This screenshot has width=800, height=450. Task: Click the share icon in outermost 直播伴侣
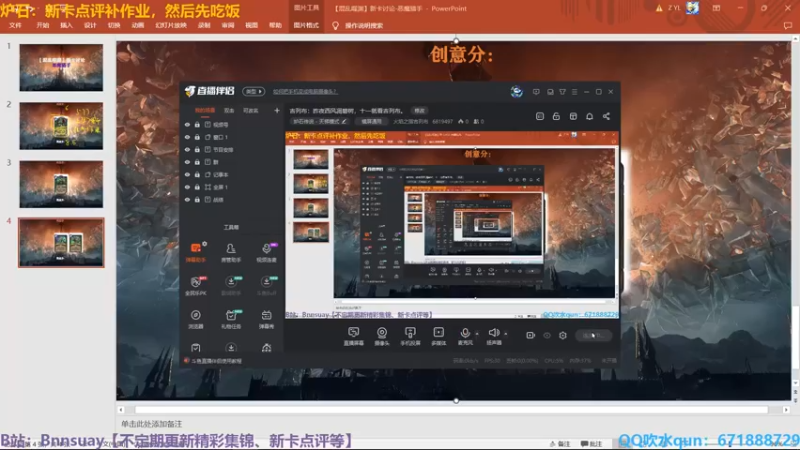click(x=606, y=116)
